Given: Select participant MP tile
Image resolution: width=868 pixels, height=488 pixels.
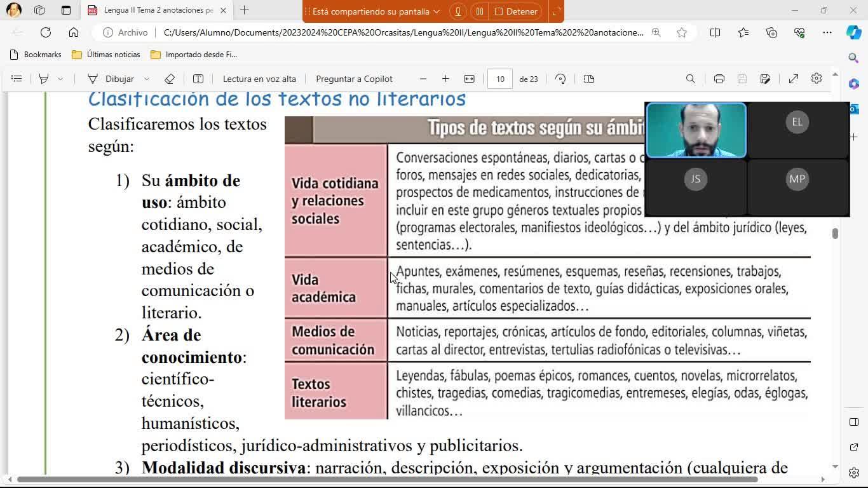Looking at the screenshot, I should (x=797, y=187).
